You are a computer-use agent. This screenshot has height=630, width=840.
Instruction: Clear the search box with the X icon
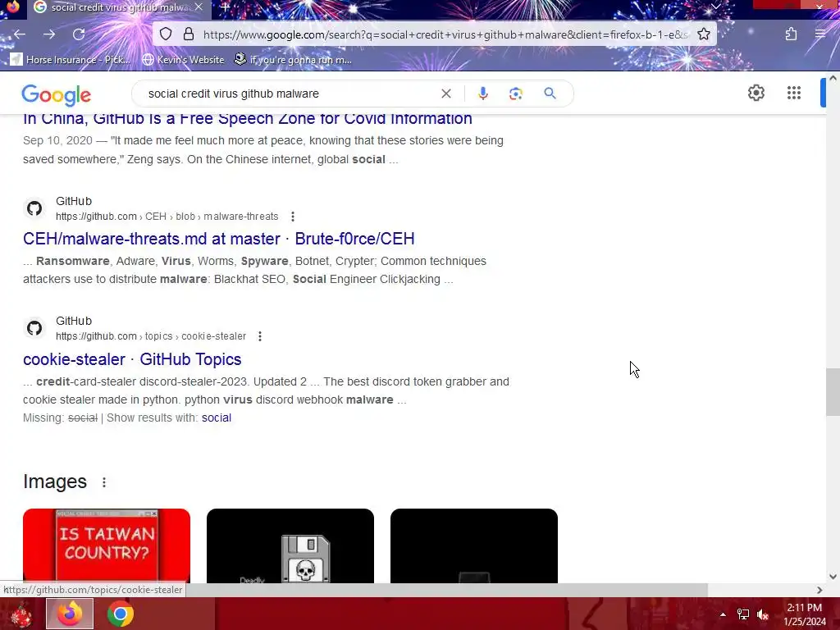point(445,94)
